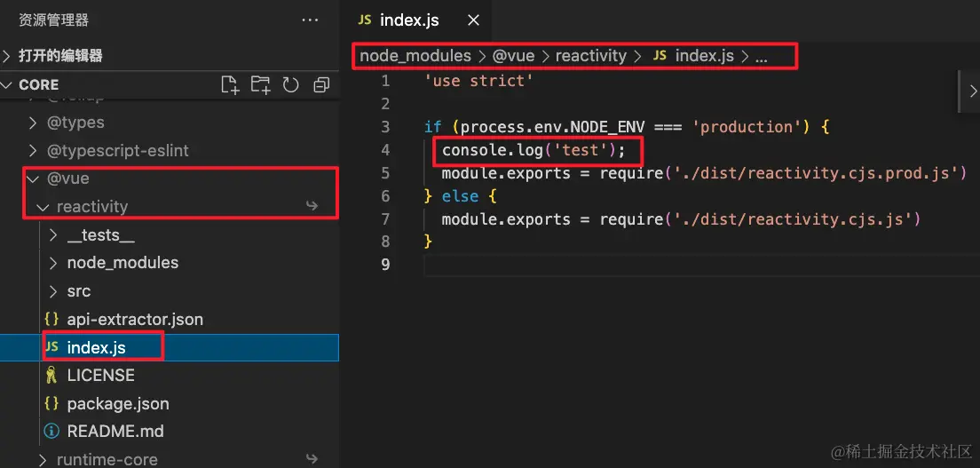Click the JS icon in the breadcrumb

(660, 56)
